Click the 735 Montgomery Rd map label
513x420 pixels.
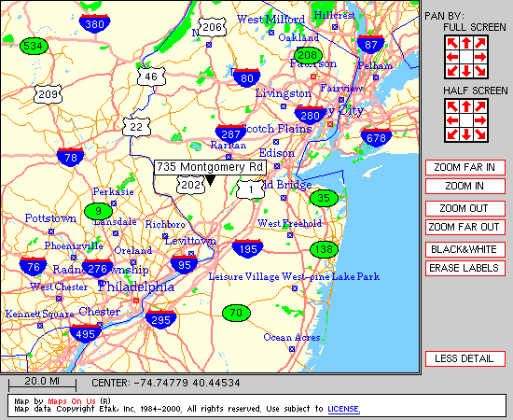[210, 167]
